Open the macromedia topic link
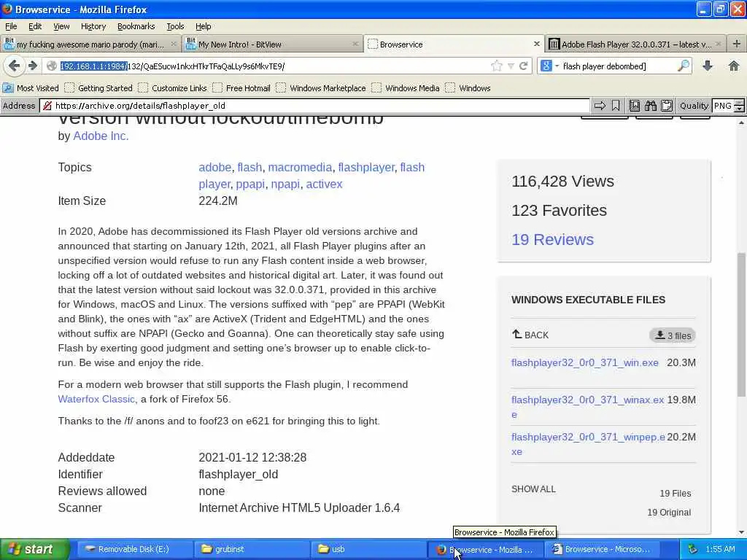This screenshot has width=747, height=560. coord(300,168)
